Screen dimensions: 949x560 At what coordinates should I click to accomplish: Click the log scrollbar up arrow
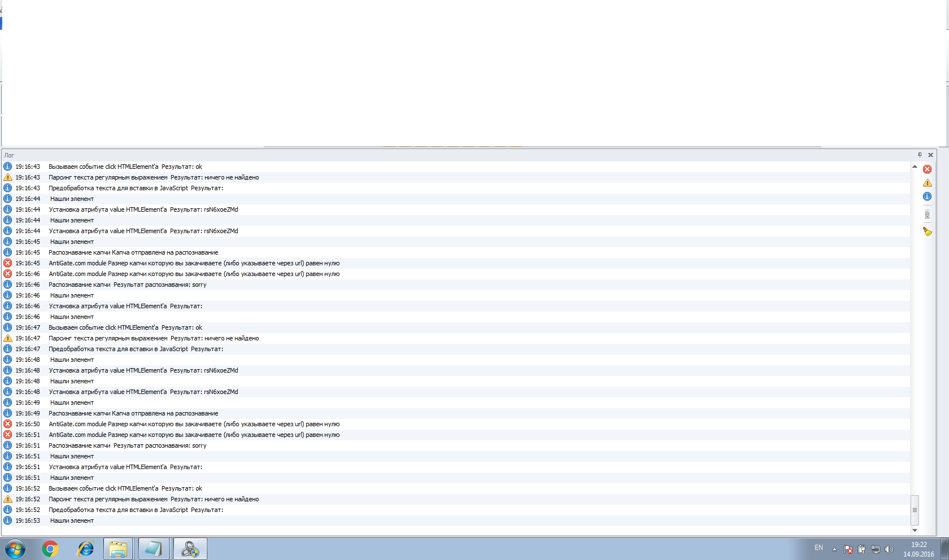pos(915,167)
